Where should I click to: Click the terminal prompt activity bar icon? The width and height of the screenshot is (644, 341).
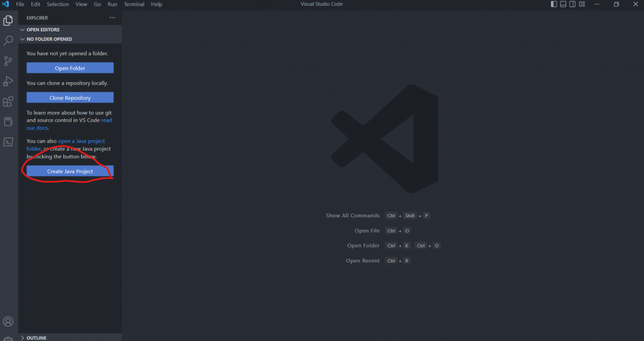pyautogui.click(x=8, y=142)
